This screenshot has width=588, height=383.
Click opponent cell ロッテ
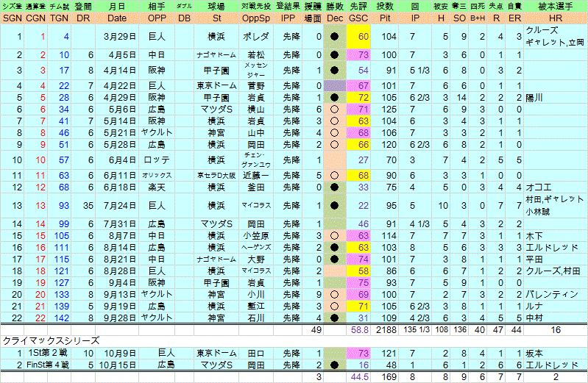[x=157, y=160]
